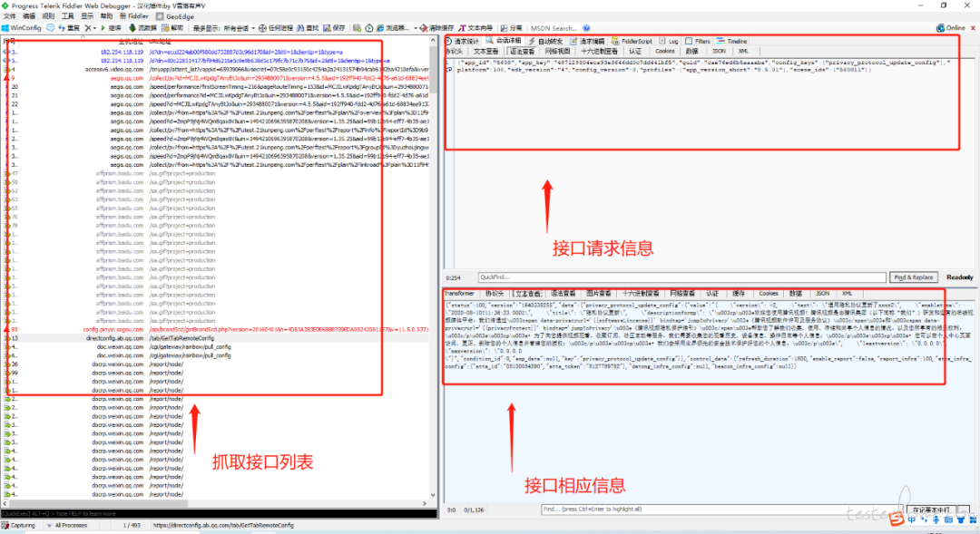Open the File menu

click(10, 16)
